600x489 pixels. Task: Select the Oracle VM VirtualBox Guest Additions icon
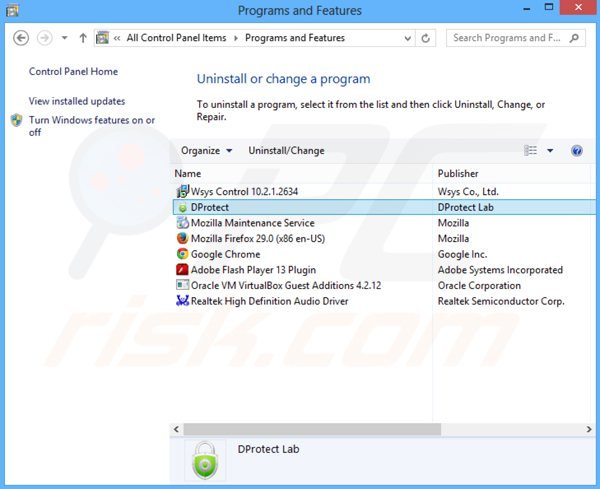click(182, 285)
